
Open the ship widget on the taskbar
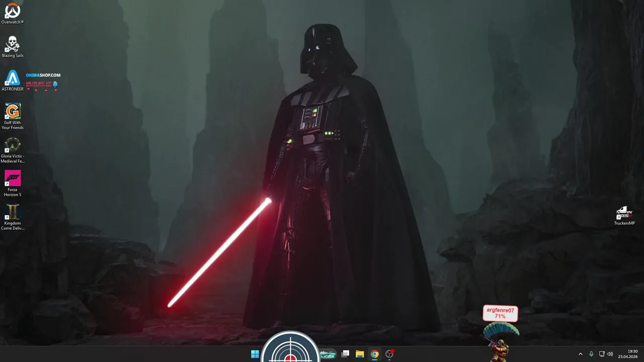pyautogui.click(x=328, y=354)
